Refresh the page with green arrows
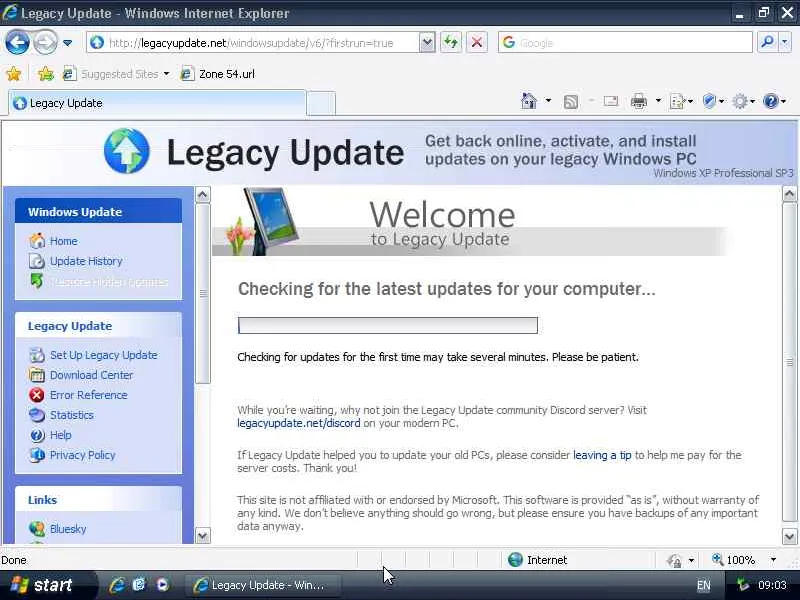 pos(451,42)
